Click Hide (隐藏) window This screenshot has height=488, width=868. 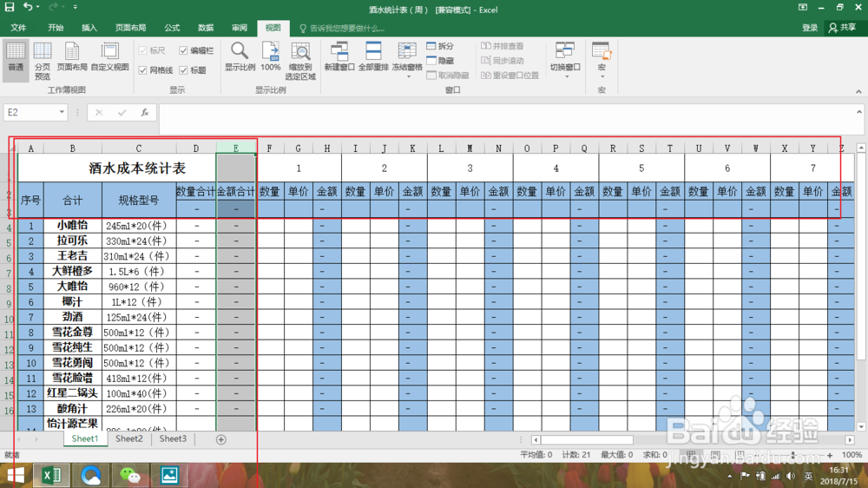coord(440,61)
